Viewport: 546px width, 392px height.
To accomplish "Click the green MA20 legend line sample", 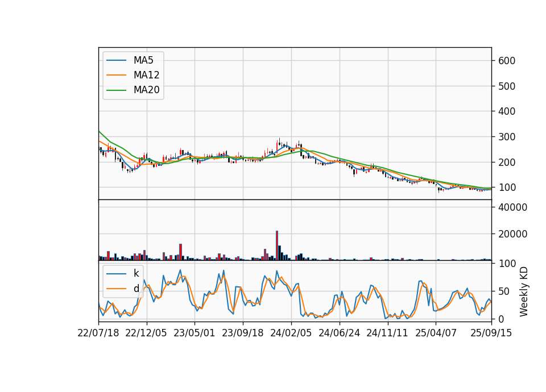I will pos(116,90).
